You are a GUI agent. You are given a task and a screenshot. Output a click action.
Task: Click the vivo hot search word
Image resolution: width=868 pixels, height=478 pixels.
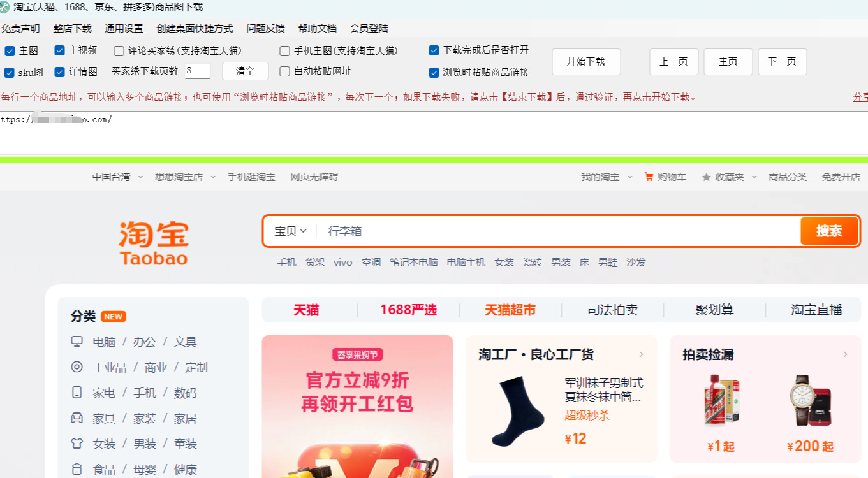click(342, 262)
